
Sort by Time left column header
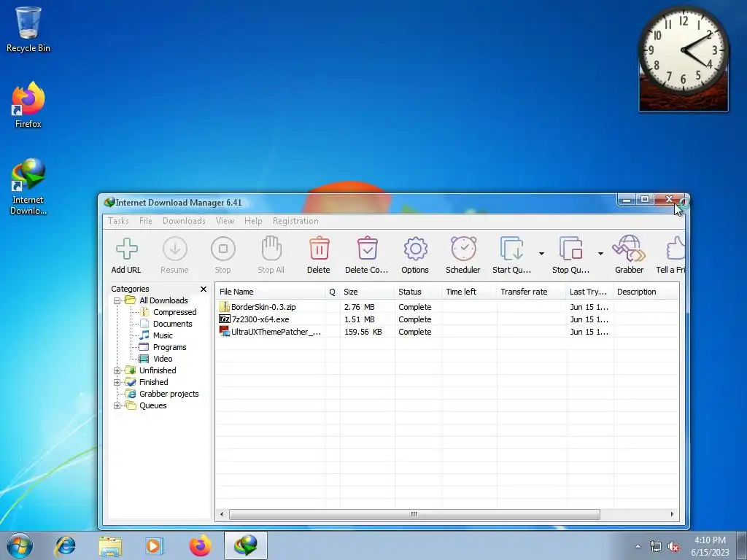coord(469,292)
